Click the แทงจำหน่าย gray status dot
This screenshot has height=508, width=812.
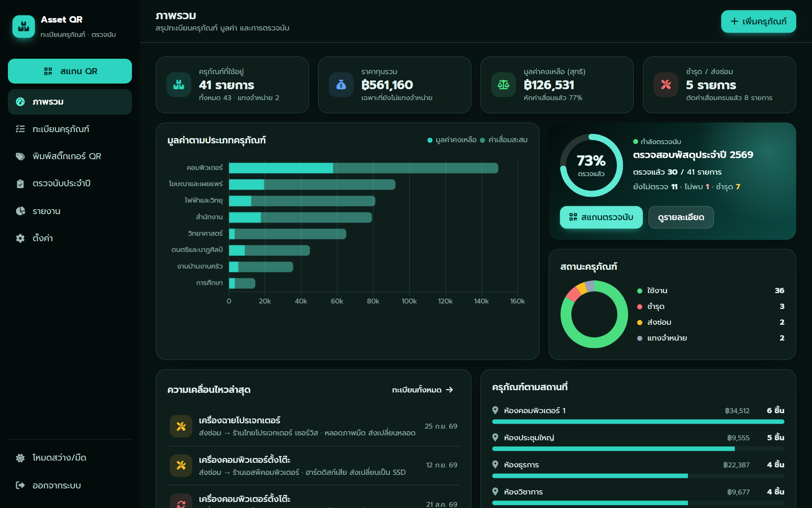[x=639, y=338]
